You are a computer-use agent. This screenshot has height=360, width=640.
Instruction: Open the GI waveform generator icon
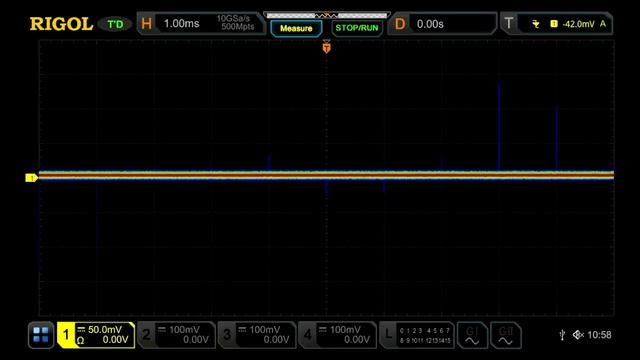tap(472, 335)
